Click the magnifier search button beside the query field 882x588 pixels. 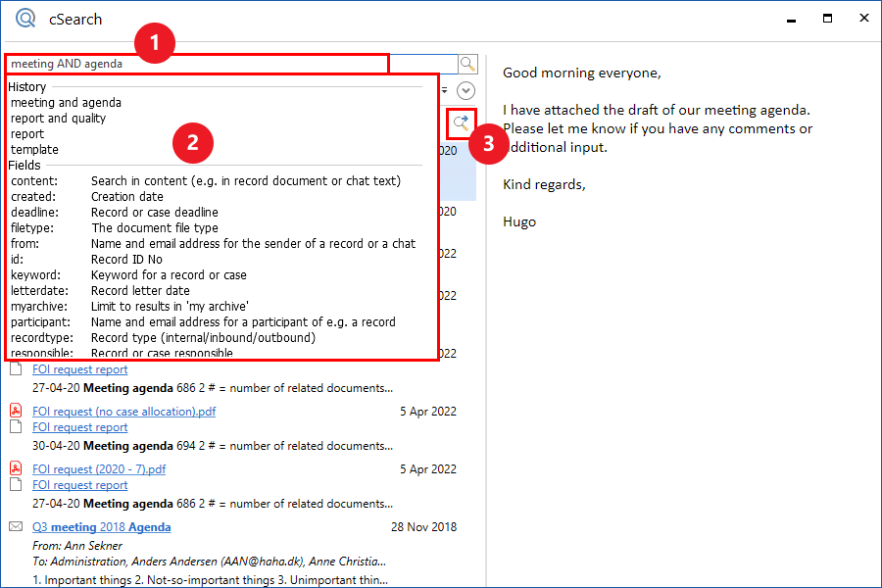(467, 64)
